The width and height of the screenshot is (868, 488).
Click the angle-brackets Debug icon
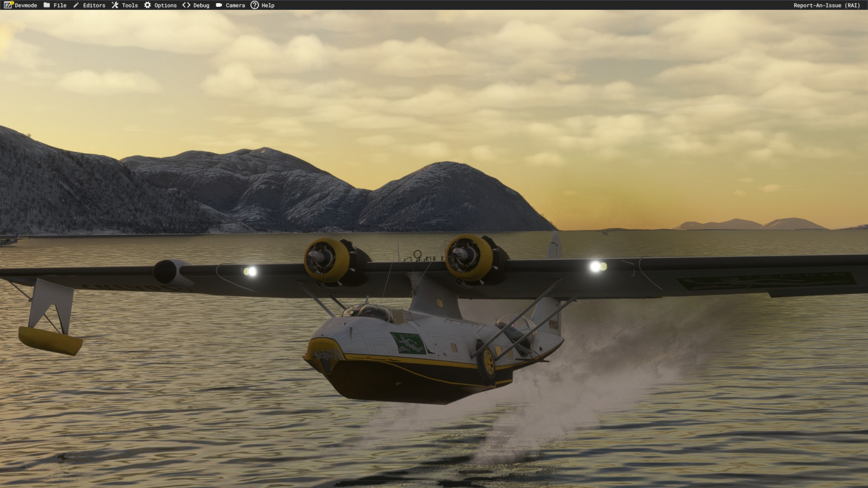point(186,5)
